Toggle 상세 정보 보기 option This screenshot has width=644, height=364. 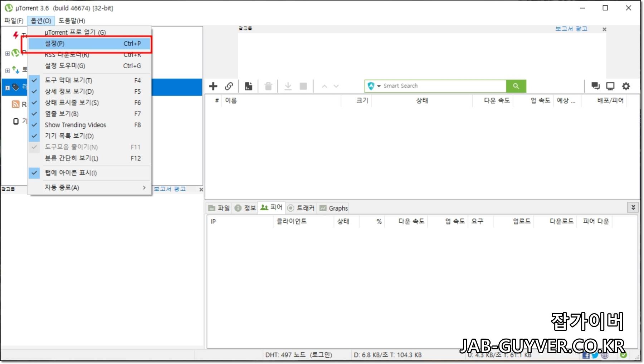89,91
